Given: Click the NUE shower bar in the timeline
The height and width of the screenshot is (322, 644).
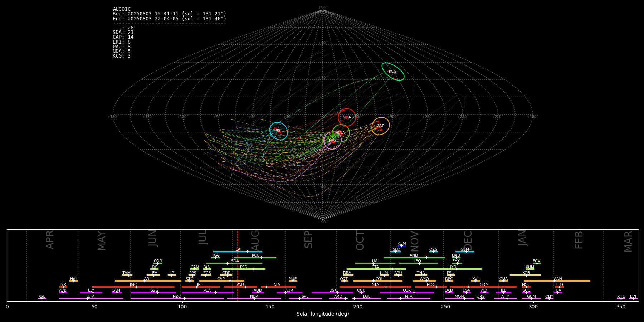Looking at the screenshot, I should tap(293, 281).
